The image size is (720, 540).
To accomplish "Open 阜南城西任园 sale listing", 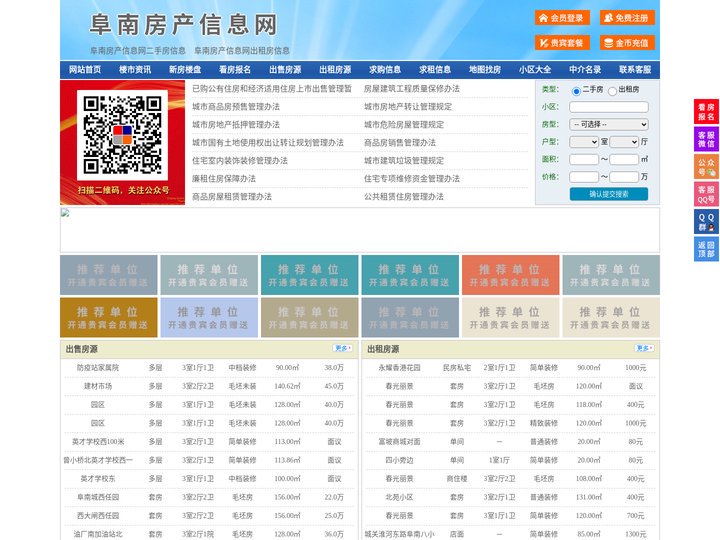I will 98,497.
